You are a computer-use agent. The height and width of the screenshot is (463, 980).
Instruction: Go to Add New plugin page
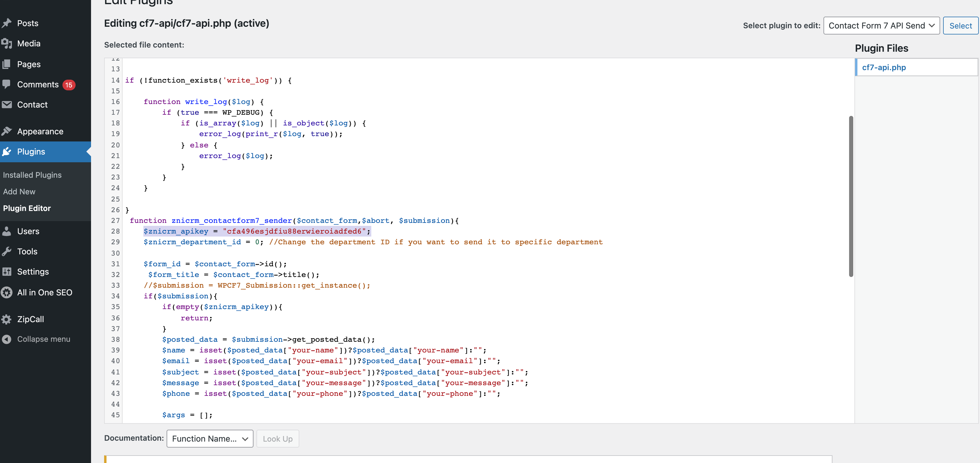19,192
